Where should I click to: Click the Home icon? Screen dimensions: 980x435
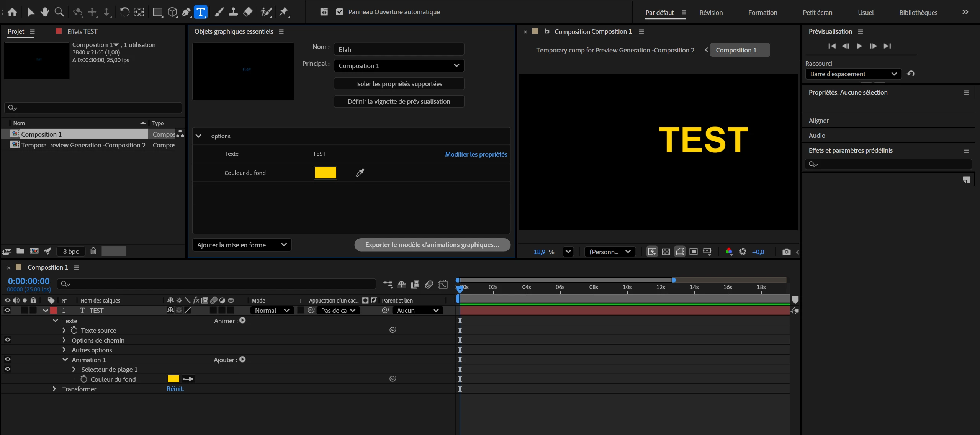point(12,12)
